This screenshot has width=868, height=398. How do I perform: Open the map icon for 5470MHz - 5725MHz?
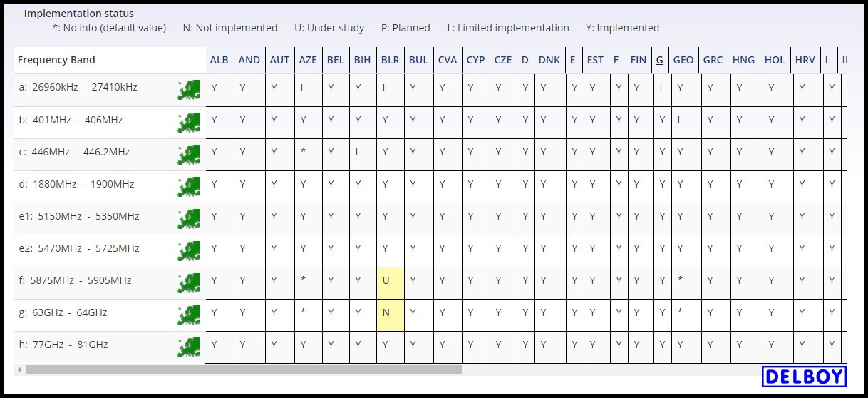189,250
